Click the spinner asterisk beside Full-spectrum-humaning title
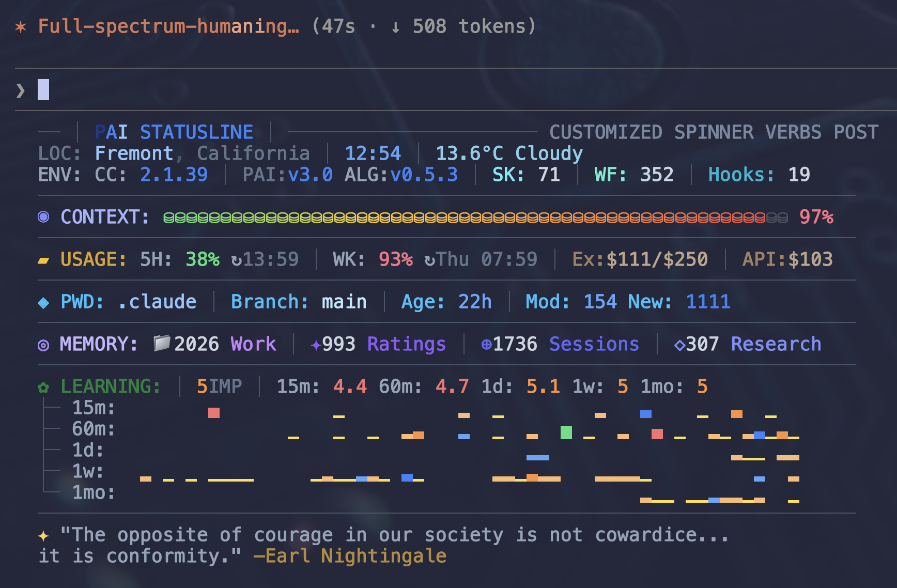This screenshot has width=897, height=588. point(20,26)
